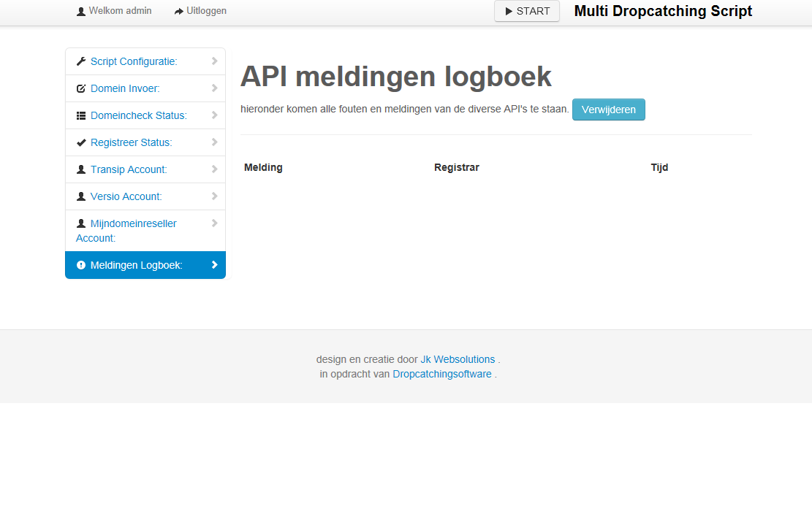Click the checkmark icon beside Registreer Status
Screen dimensions: 812x506
(x=81, y=142)
